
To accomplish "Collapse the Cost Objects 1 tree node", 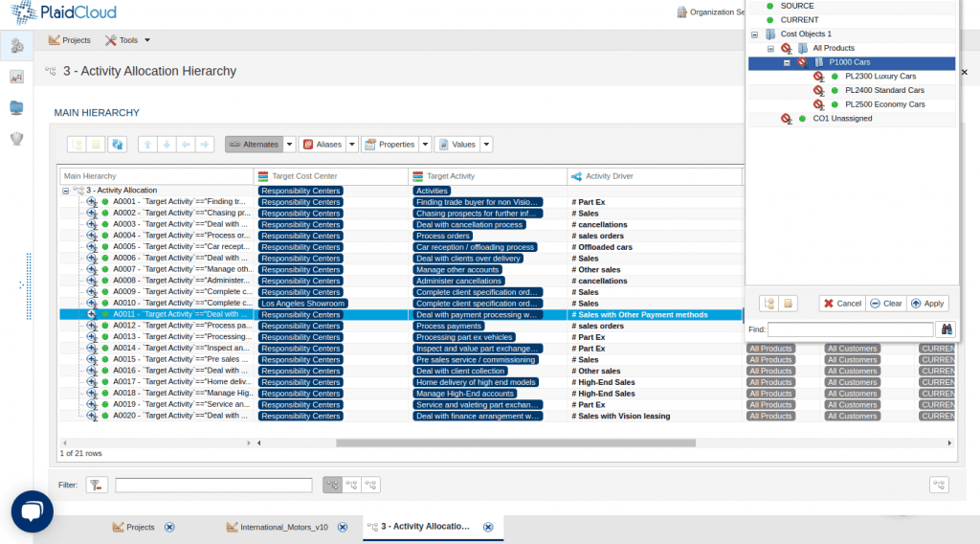I will point(754,34).
